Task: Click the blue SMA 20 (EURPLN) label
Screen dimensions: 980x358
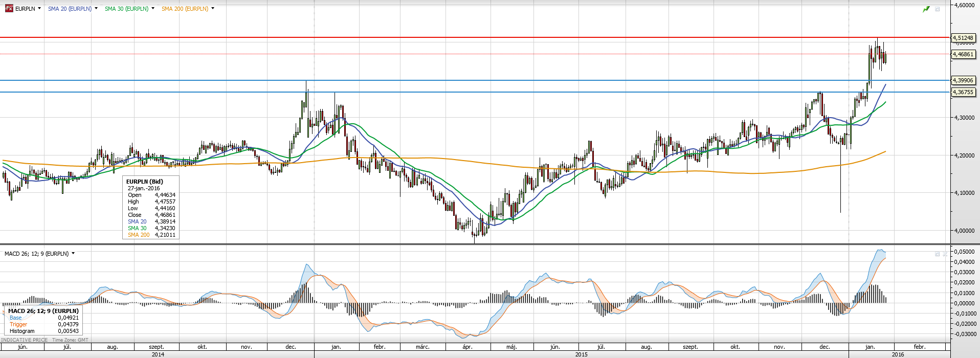Action: point(70,9)
